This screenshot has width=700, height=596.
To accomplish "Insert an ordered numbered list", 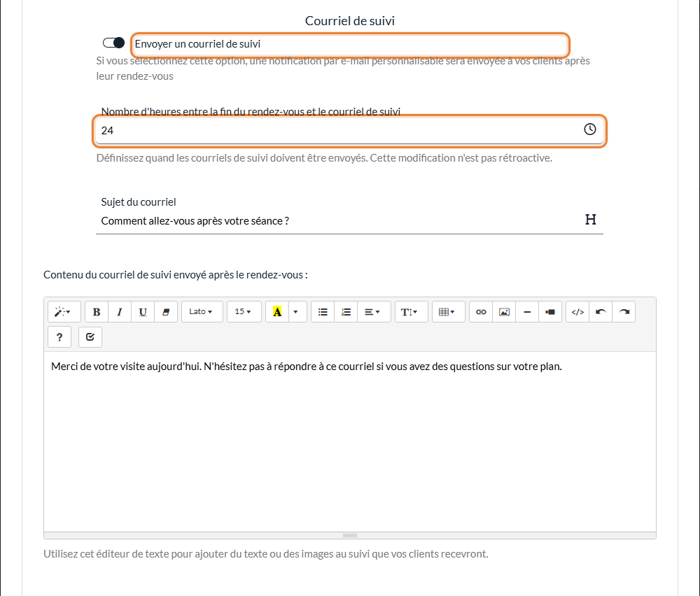I will (x=346, y=312).
